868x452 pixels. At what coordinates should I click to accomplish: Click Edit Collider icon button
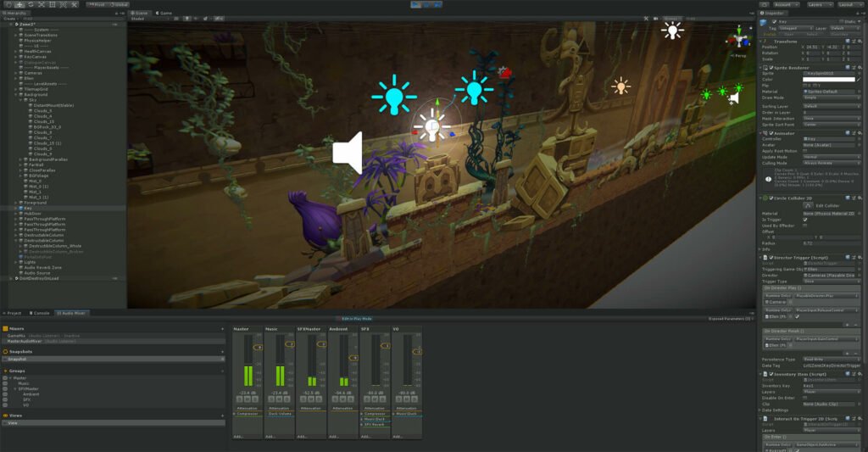tap(783, 205)
